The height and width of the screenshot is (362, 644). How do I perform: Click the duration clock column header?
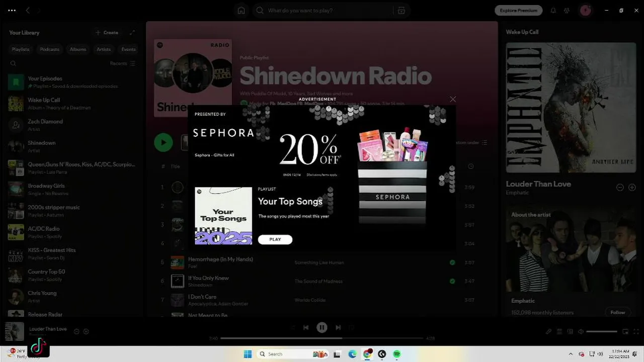[470, 166]
